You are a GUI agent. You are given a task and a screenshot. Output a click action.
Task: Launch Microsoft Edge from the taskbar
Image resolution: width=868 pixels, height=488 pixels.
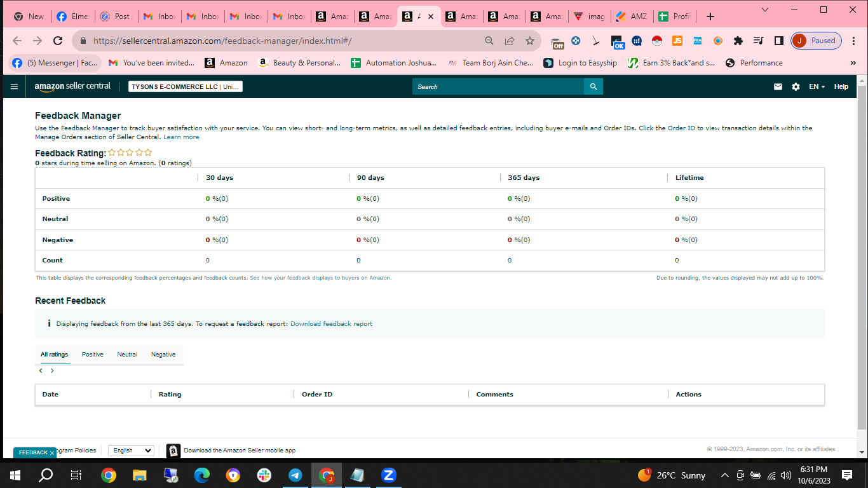(x=202, y=475)
